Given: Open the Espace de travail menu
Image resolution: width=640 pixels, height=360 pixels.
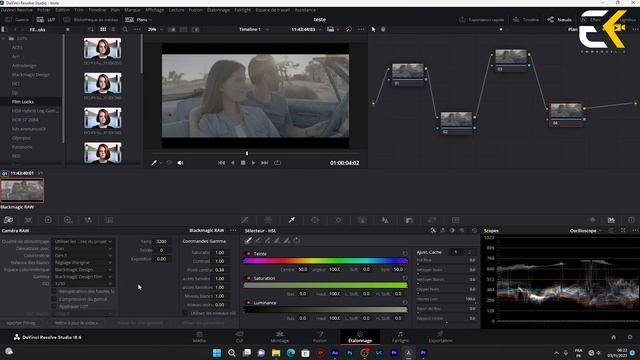Looking at the screenshot, I should tap(273, 10).
